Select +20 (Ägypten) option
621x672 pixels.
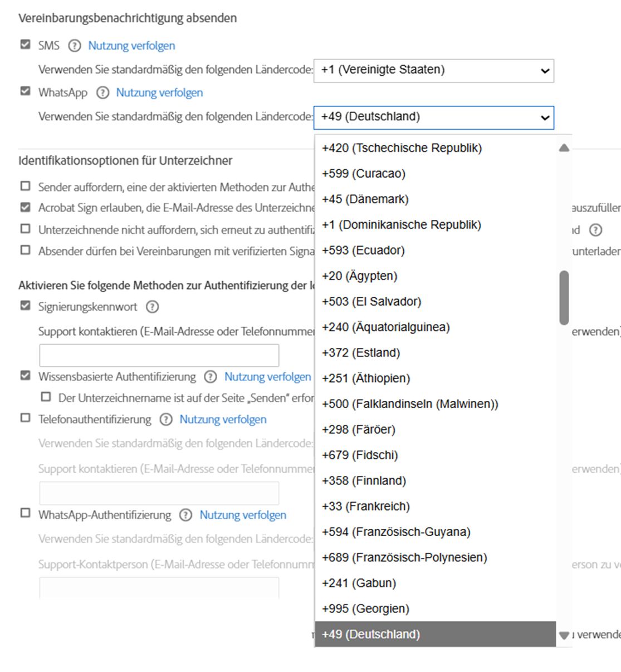[x=436, y=276]
